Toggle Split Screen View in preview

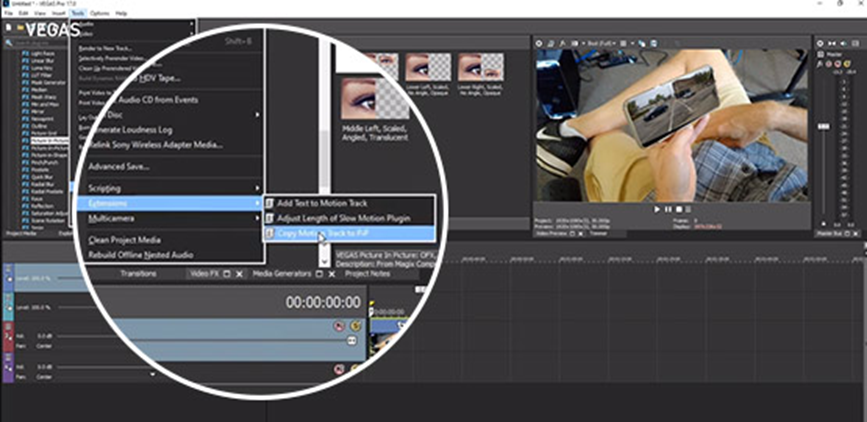(574, 43)
